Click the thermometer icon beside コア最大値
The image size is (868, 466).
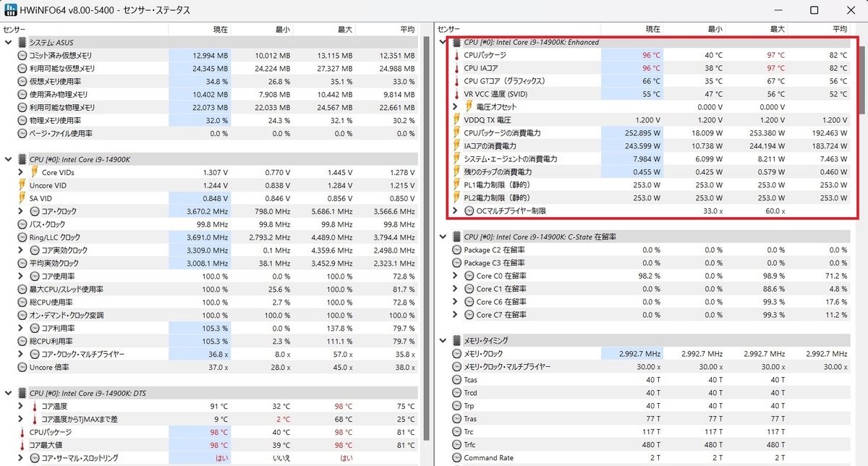(22, 445)
